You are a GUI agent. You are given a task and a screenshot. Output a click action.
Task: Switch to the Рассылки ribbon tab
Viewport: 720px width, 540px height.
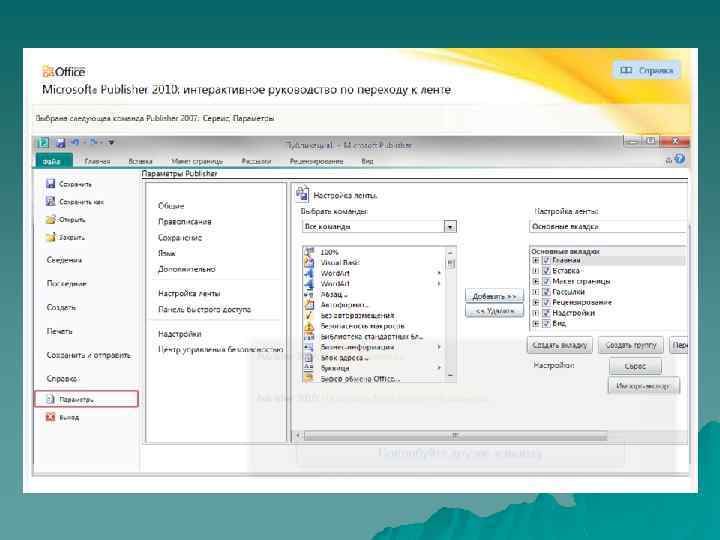coord(256,161)
